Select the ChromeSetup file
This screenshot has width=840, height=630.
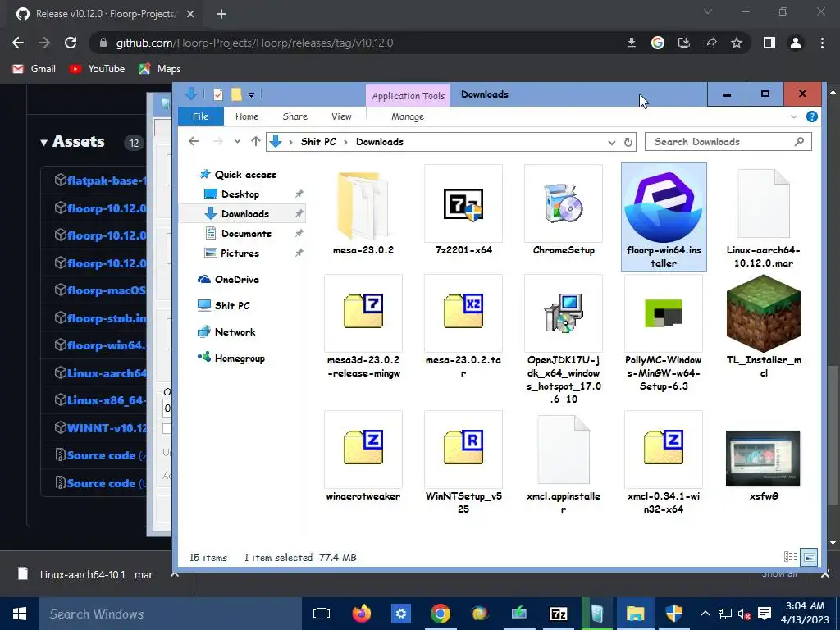[564, 212]
